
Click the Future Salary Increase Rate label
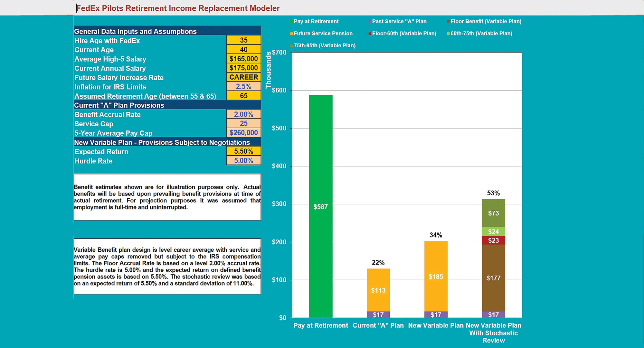point(119,78)
